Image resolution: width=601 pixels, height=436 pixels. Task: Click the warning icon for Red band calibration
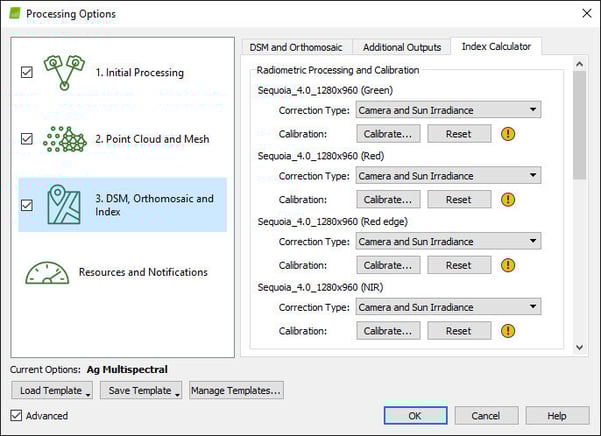pos(508,199)
